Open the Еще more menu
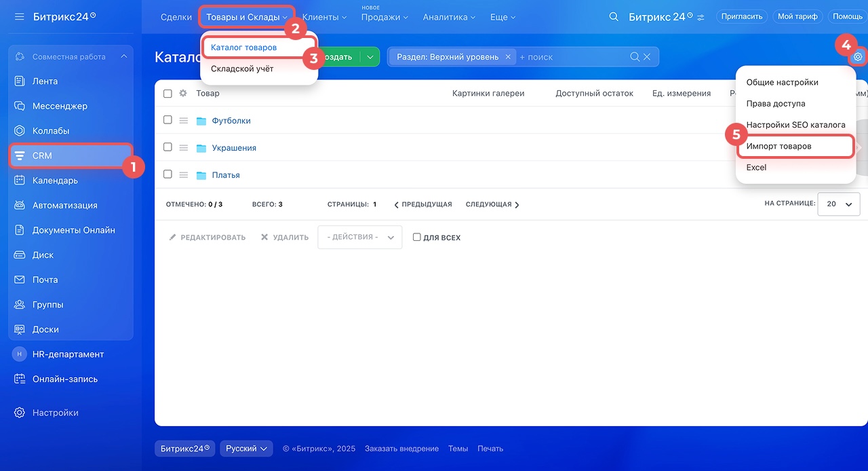This screenshot has width=868, height=471. pos(502,17)
